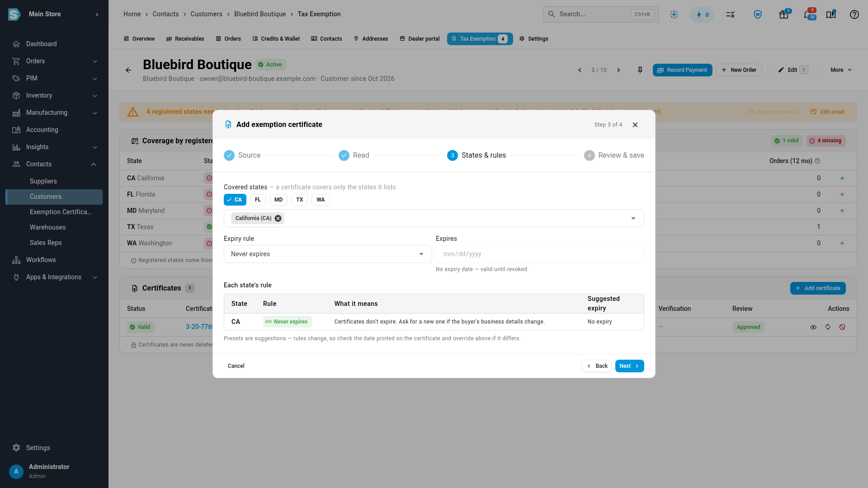Click Next to continue the wizard

629,366
